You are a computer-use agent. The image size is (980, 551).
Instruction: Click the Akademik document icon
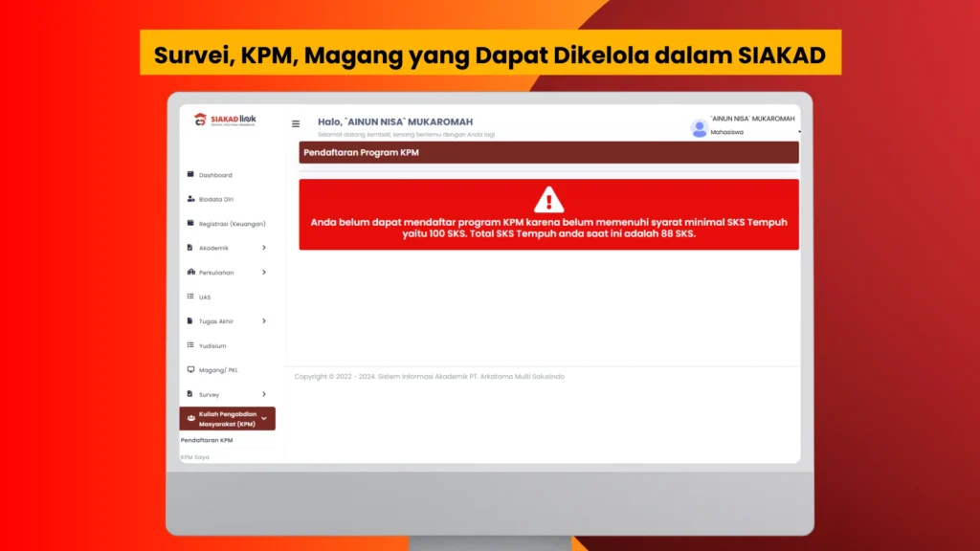click(x=190, y=248)
